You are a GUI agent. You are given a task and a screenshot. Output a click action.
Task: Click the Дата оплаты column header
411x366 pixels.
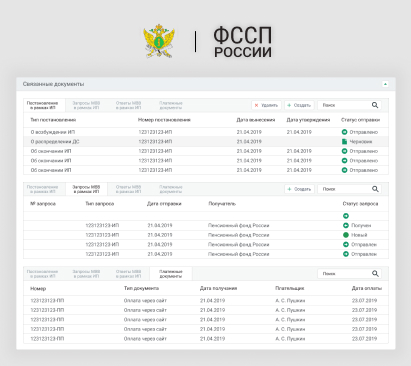coord(367,288)
